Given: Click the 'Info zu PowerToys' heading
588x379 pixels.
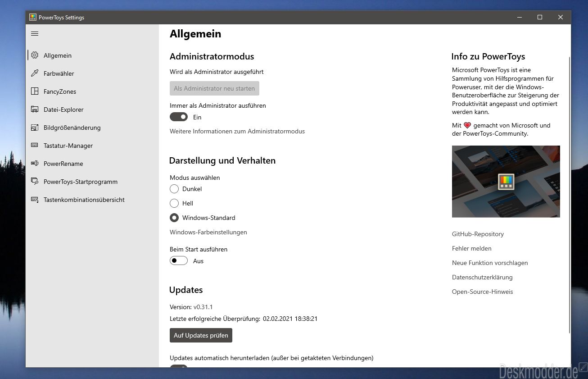Looking at the screenshot, I should (x=488, y=56).
